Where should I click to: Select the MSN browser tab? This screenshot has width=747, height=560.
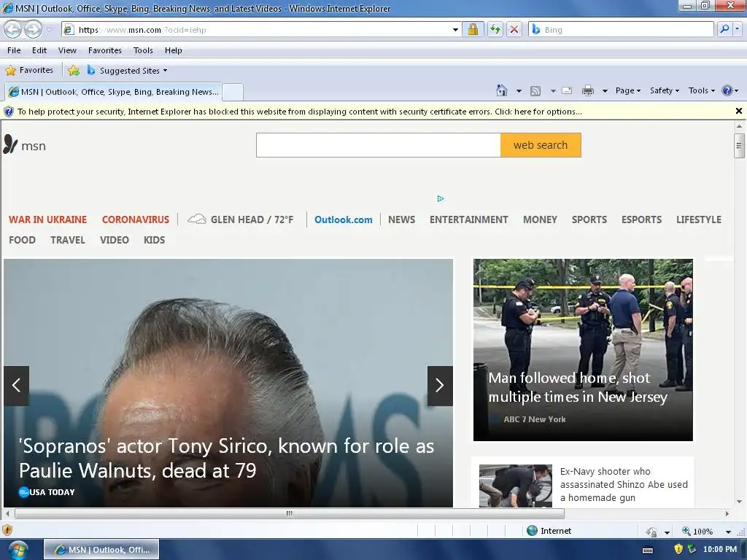(113, 91)
